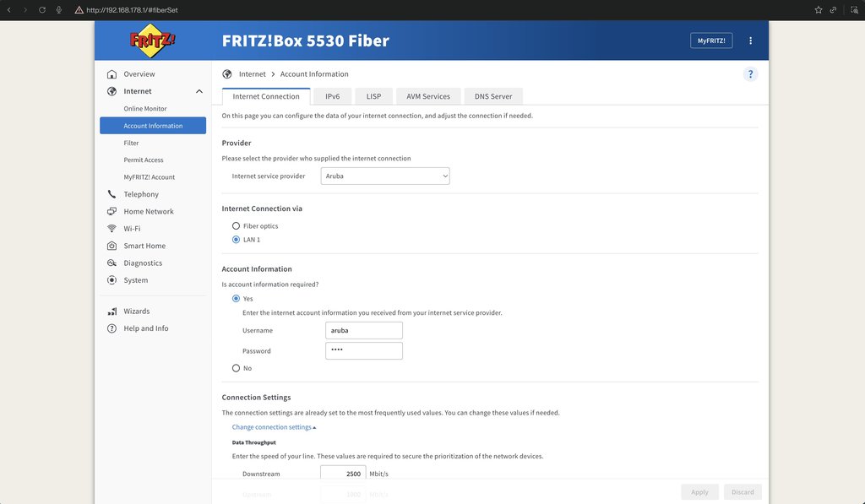Switch to the DNS Server tab
Image resolution: width=865 pixels, height=504 pixels.
[493, 96]
